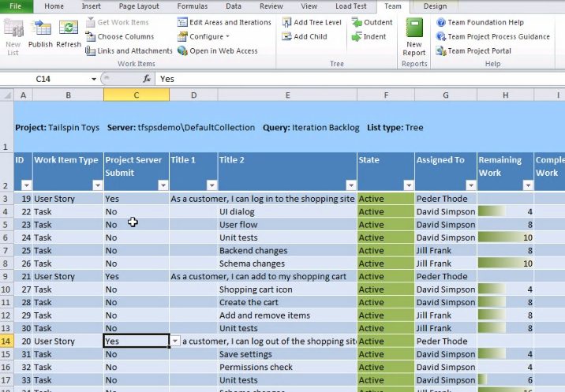Select 'Permissions check' title cell
Image resolution: width=565 pixels, height=392 pixels.
287,367
